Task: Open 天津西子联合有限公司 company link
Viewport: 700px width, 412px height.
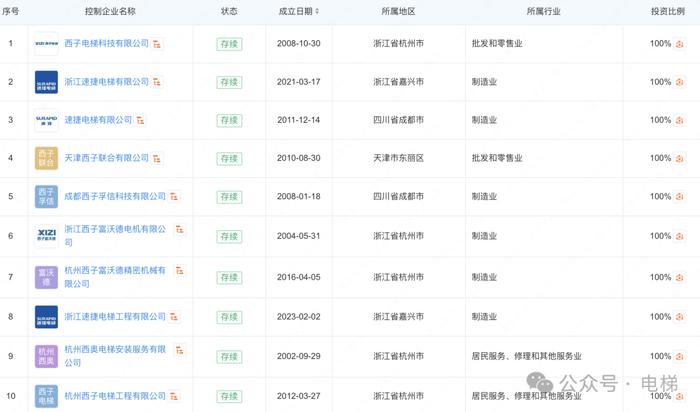Action: pos(106,158)
